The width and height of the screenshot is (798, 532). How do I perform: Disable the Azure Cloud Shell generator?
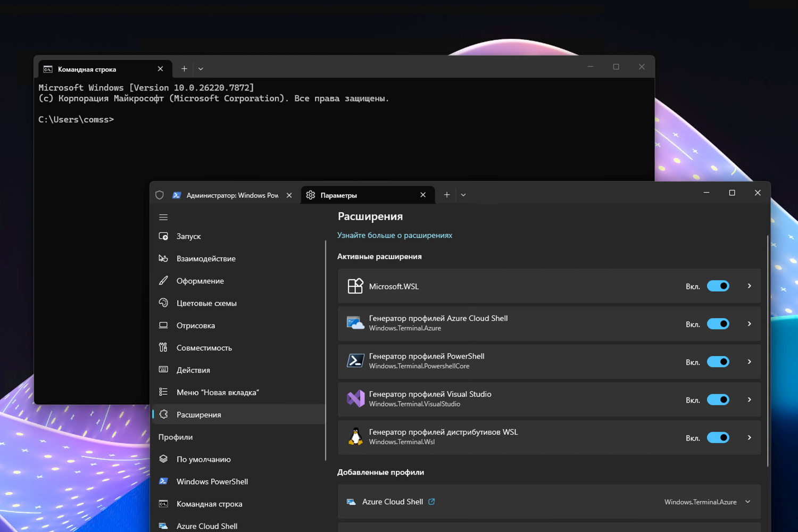tap(718, 323)
